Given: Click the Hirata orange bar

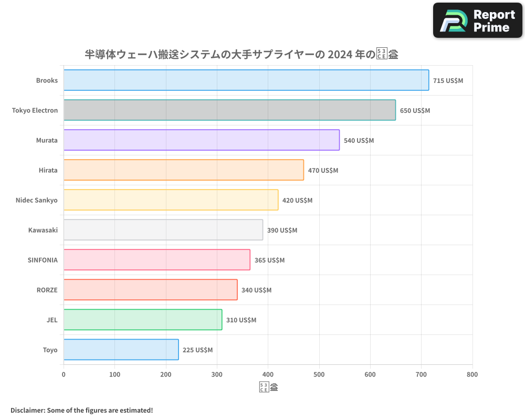Looking at the screenshot, I should pos(184,170).
